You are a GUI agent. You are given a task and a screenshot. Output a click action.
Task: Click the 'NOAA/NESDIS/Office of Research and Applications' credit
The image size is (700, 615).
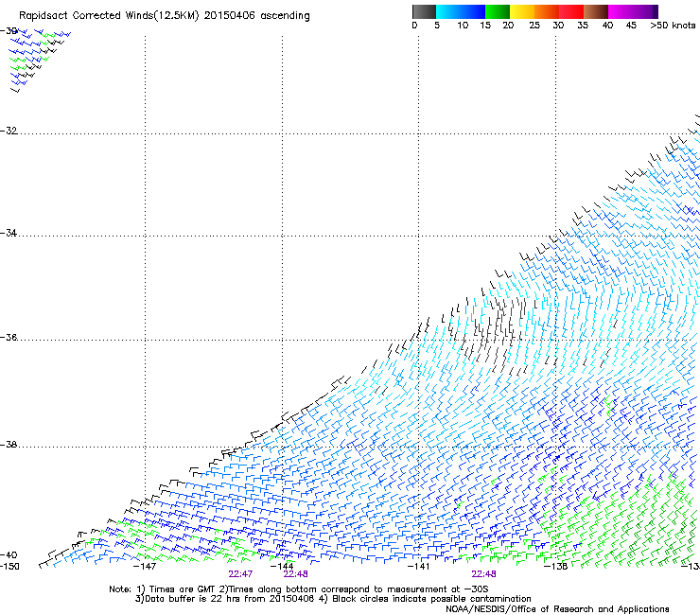tap(557, 609)
